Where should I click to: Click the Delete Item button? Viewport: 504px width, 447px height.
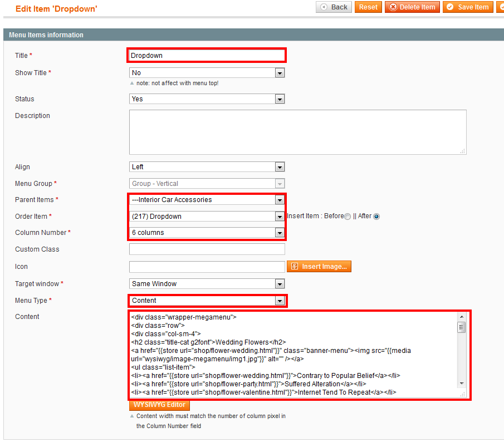pyautogui.click(x=412, y=7)
